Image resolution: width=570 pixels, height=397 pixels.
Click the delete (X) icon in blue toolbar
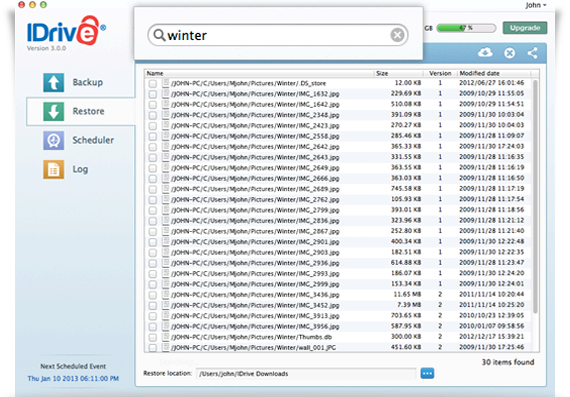coord(509,53)
